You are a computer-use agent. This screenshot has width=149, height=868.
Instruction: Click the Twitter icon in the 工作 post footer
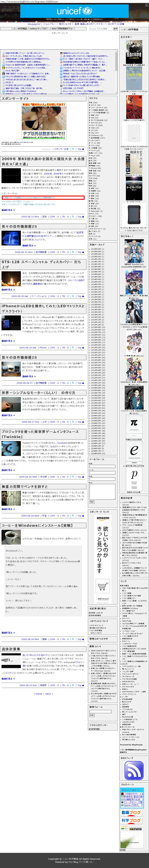coord(73,422)
